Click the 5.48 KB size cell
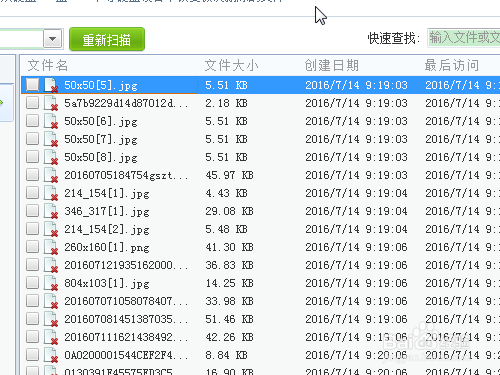 pyautogui.click(x=226, y=229)
